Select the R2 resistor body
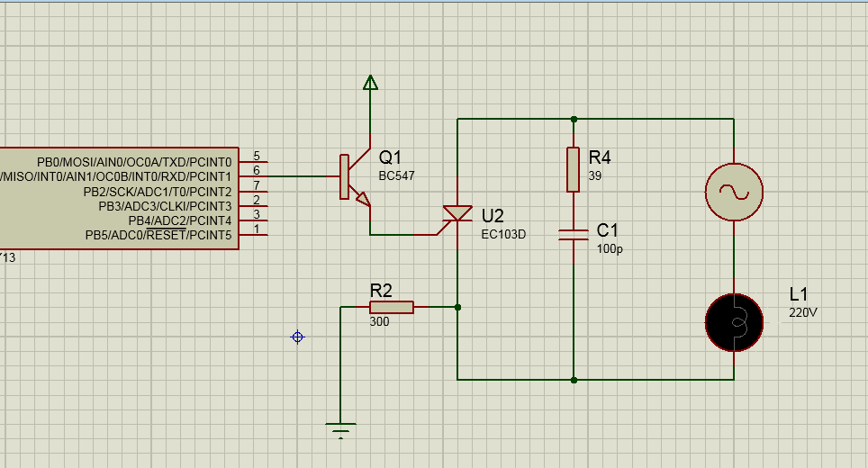 point(391,307)
